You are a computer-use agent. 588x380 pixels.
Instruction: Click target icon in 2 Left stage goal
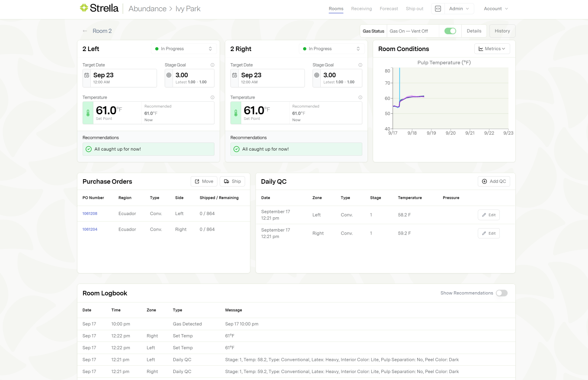click(169, 75)
